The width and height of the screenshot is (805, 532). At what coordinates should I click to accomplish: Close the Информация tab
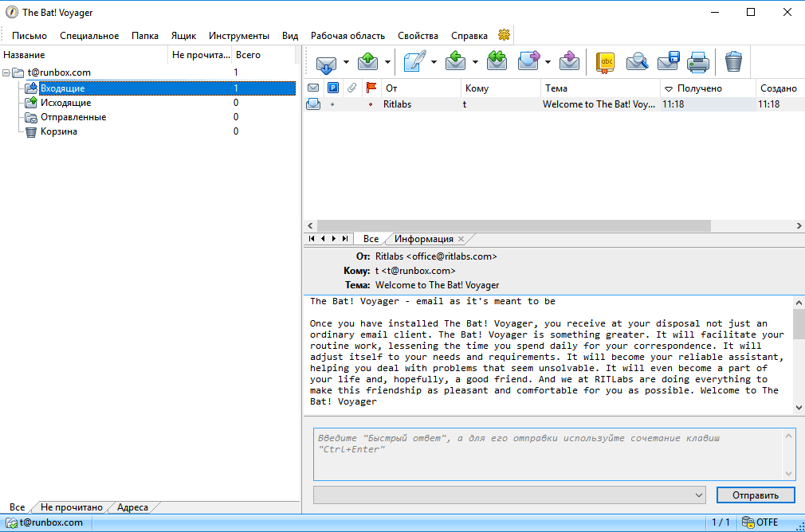pos(461,239)
